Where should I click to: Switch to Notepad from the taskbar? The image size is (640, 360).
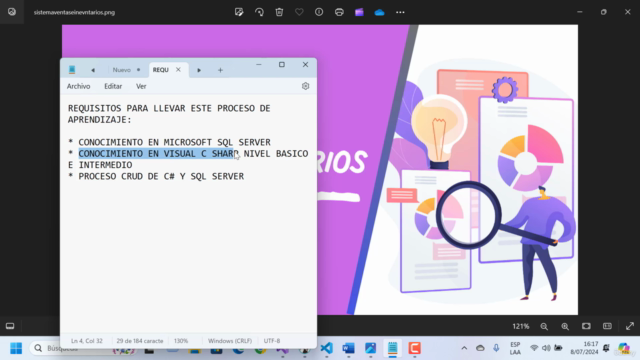[392, 348]
